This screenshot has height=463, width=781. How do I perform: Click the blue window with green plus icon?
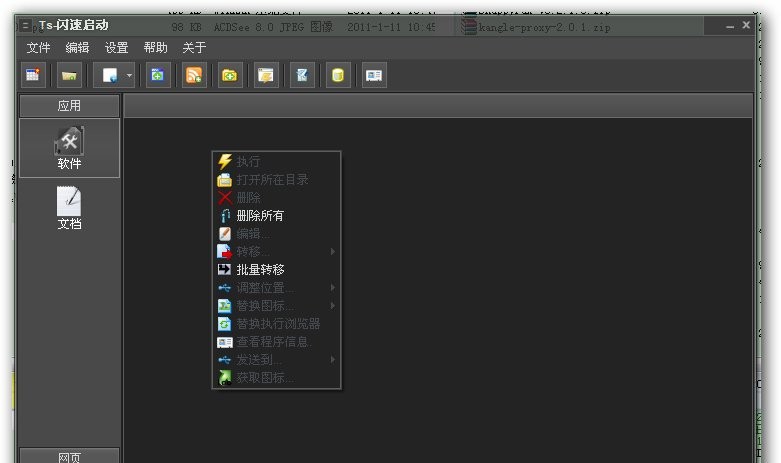tap(158, 76)
